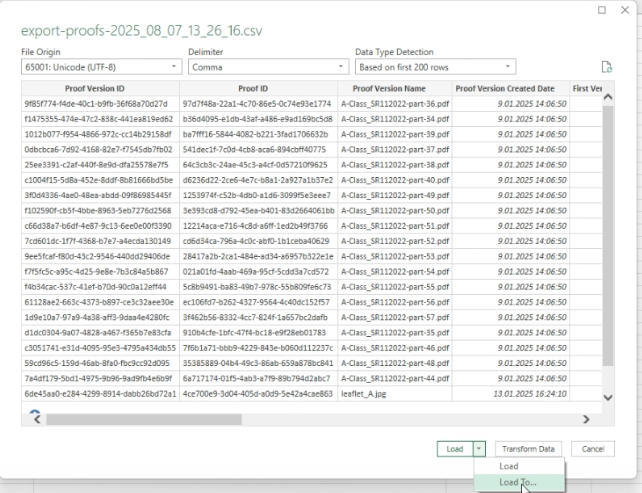This screenshot has height=493, width=642.
Task: Click Proof ID ba7fff16-5844-4082-b221-3fad1706632b
Action: point(259,134)
